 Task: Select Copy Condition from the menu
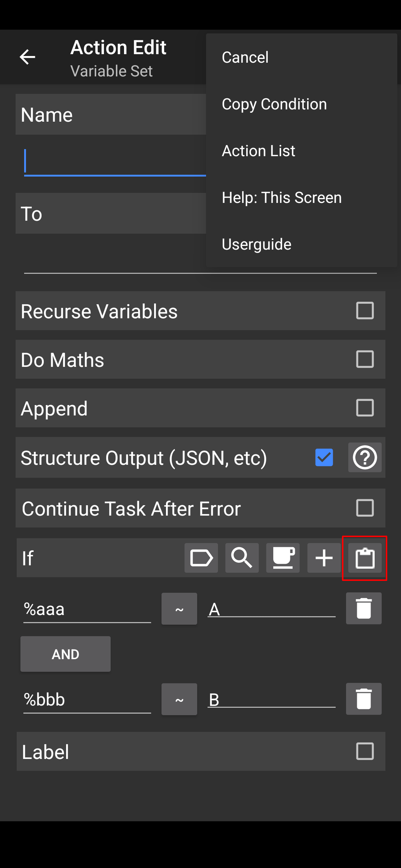(274, 104)
